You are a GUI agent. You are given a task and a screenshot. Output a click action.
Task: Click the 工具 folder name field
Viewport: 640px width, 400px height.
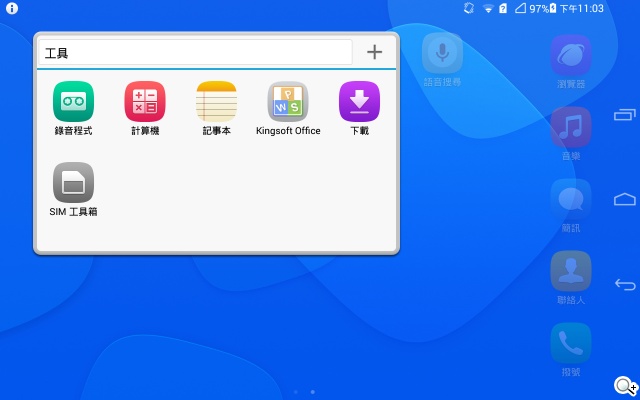click(195, 52)
